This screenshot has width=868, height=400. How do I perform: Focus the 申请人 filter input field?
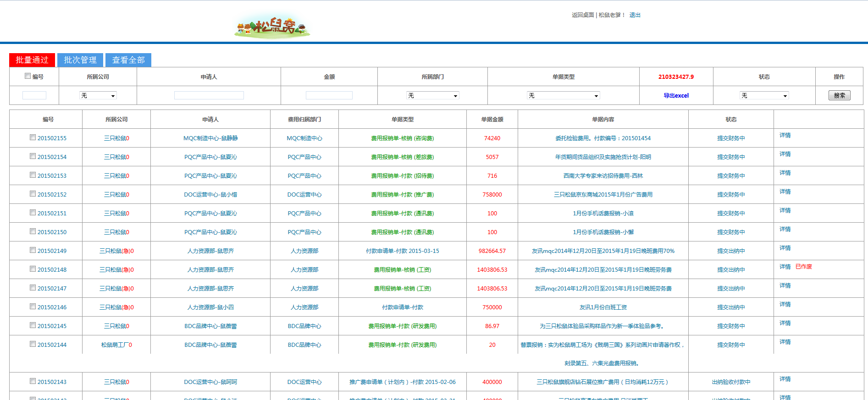click(x=209, y=95)
